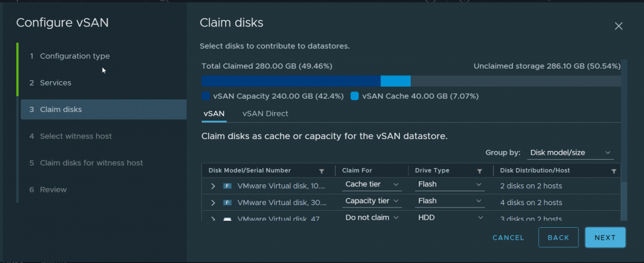This screenshot has width=644, height=263.
Task: Expand the first VMware Virtual disk row
Action: click(x=213, y=186)
